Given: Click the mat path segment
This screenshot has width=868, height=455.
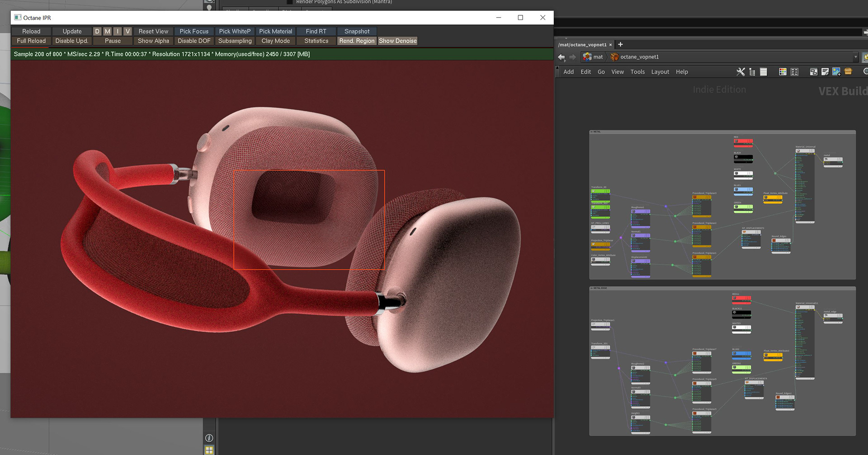Looking at the screenshot, I should click(x=593, y=57).
